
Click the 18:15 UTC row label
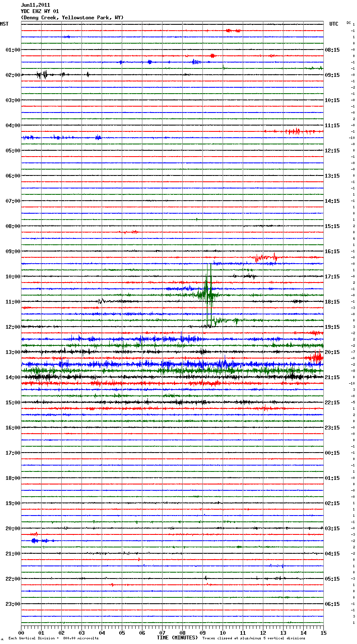click(x=332, y=301)
